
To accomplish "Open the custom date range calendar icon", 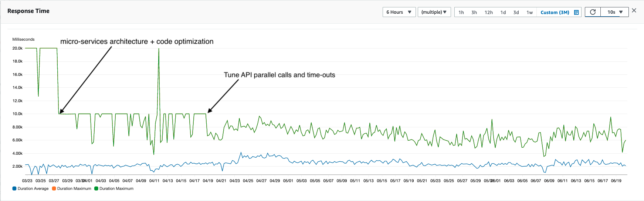I will [x=576, y=12].
